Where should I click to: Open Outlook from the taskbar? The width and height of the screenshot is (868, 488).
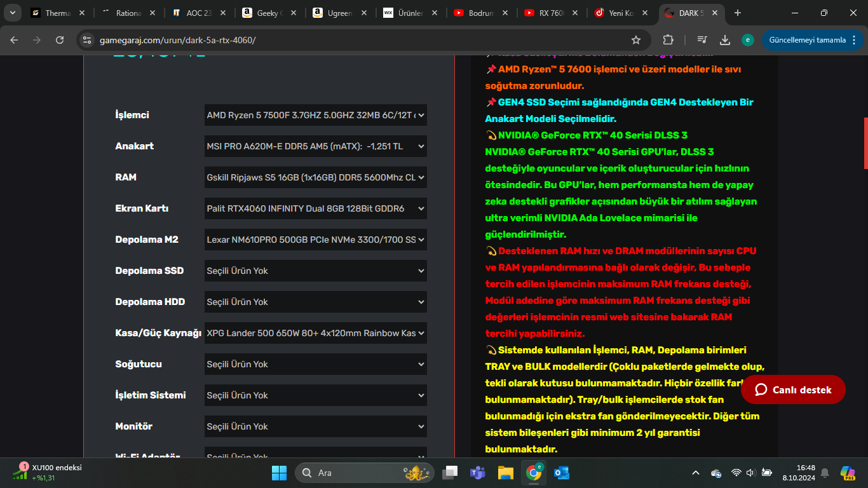coord(561,473)
